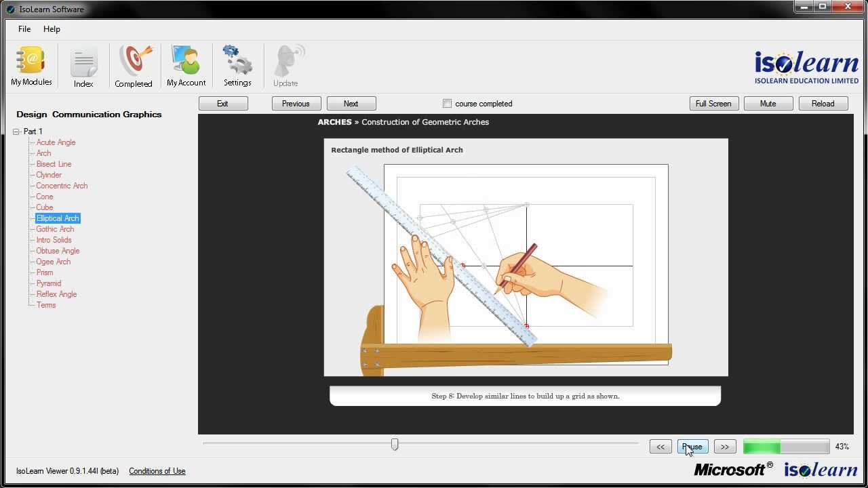Click the Microsoft logo in the footer
This screenshot has width=868, height=488.
[x=733, y=469]
